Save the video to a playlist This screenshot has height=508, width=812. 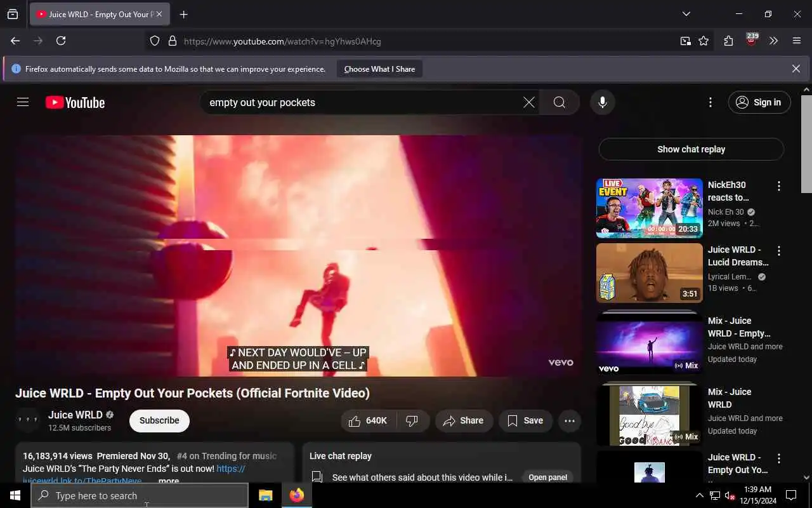point(525,420)
